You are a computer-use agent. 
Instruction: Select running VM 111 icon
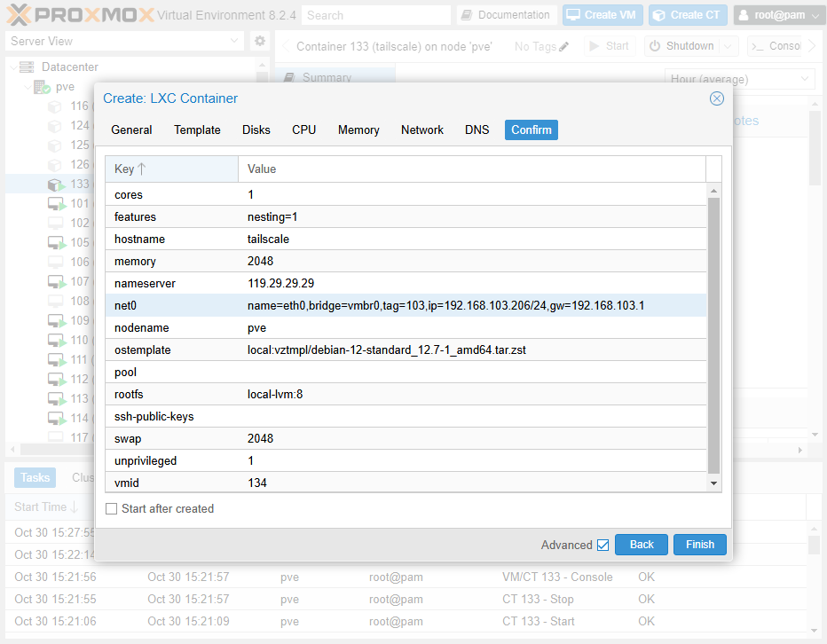[57, 360]
